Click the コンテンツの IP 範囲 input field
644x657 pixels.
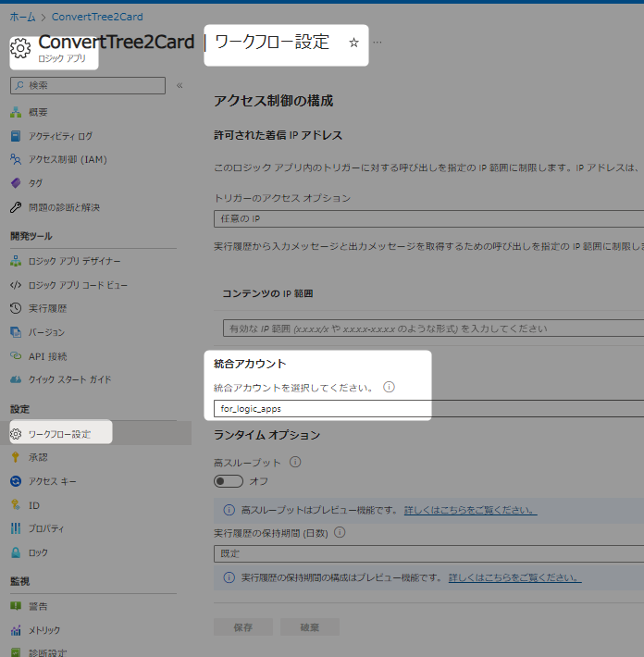pos(433,328)
